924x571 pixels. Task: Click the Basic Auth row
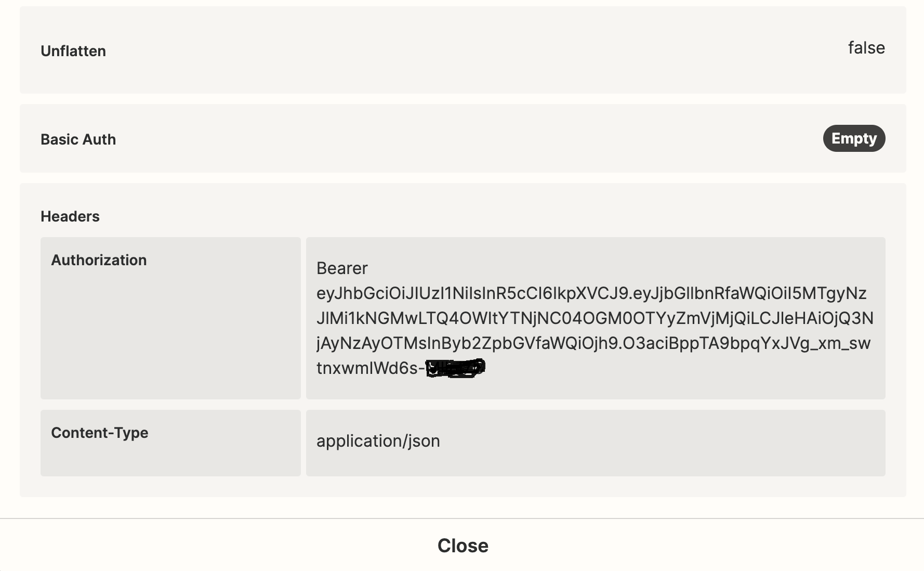(463, 139)
